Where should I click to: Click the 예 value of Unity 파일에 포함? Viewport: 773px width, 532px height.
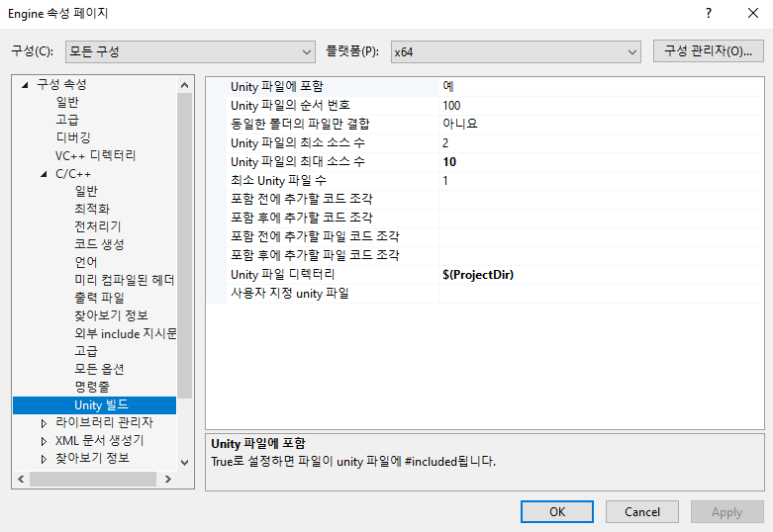tap(601, 87)
